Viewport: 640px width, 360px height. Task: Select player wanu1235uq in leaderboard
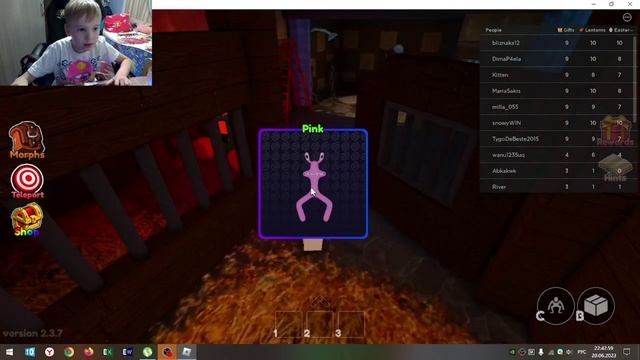point(557,155)
